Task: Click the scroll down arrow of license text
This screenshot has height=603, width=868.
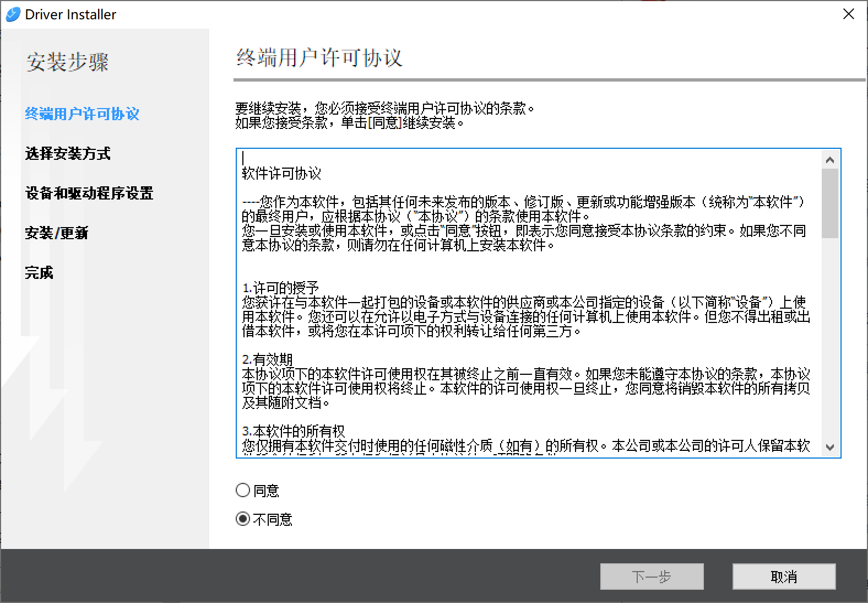Action: 830,447
